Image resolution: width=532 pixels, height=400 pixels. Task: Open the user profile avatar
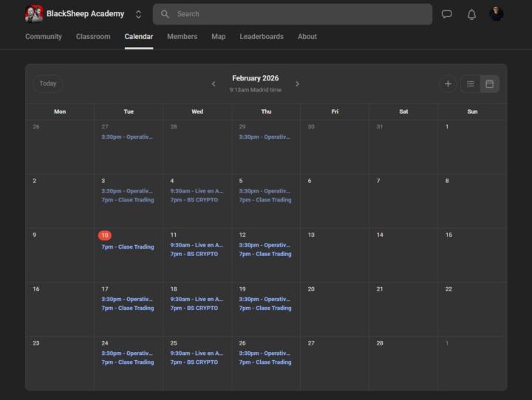click(x=497, y=14)
